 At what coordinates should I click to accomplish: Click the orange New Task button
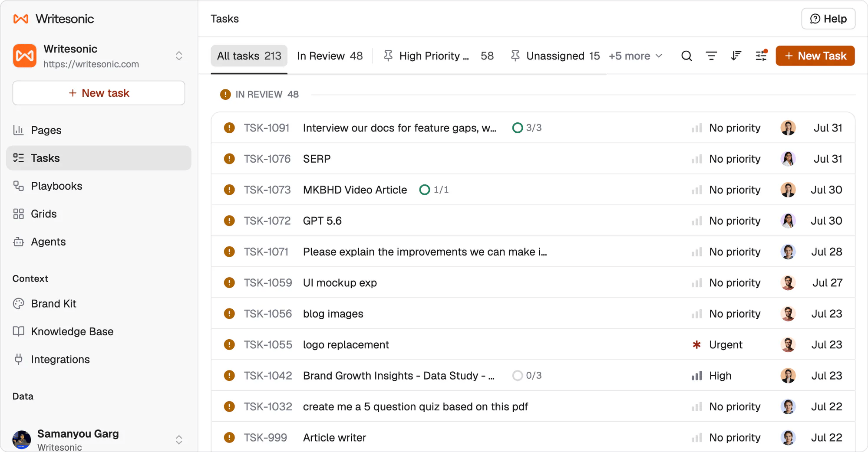pos(815,56)
